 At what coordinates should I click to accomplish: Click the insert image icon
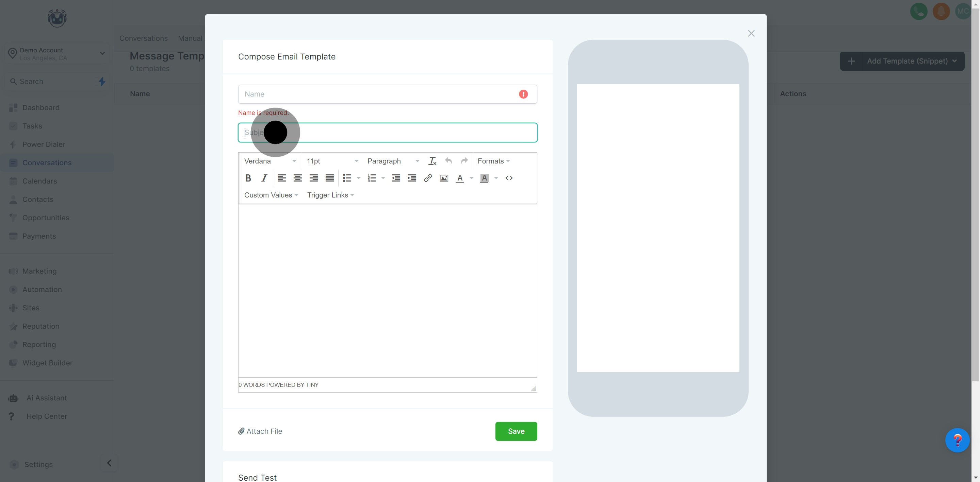(444, 178)
